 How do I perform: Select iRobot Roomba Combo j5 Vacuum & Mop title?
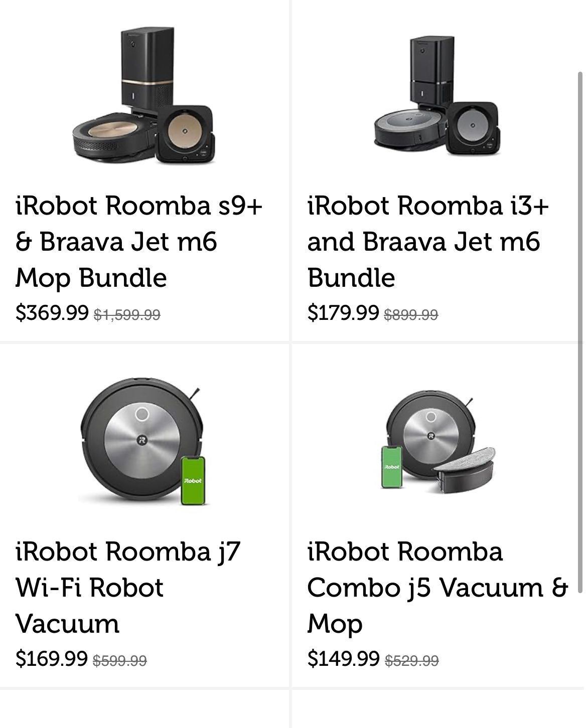(x=436, y=588)
